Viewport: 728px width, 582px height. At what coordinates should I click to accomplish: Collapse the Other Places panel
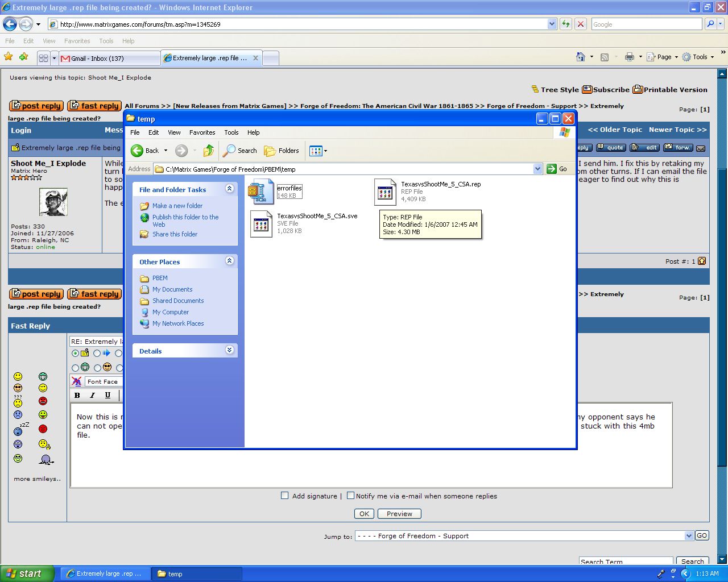tap(230, 261)
